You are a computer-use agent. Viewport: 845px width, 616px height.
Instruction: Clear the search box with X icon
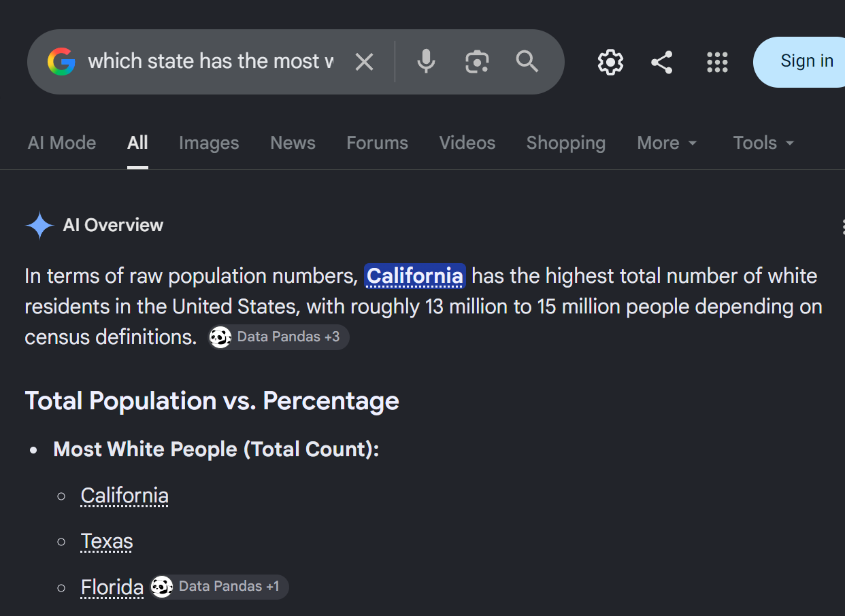click(365, 62)
